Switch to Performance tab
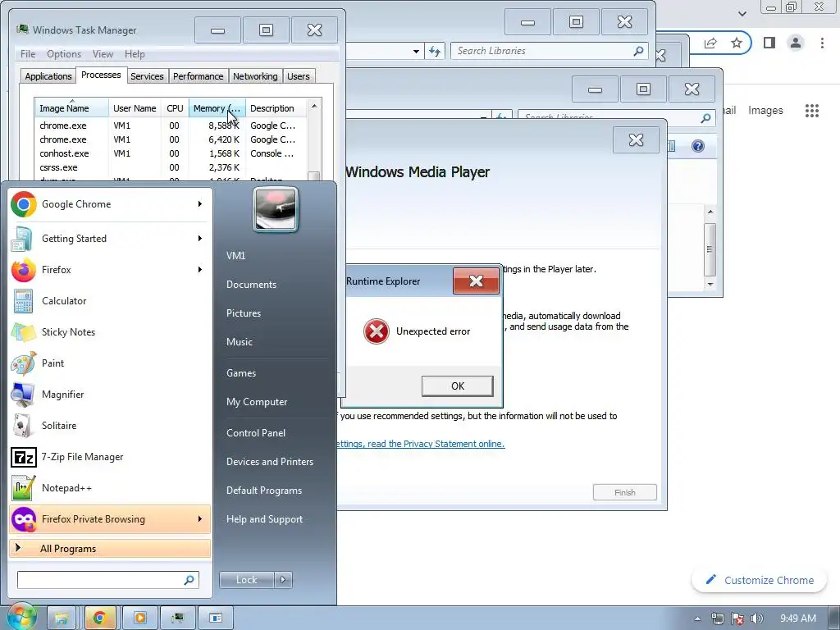 [x=198, y=76]
